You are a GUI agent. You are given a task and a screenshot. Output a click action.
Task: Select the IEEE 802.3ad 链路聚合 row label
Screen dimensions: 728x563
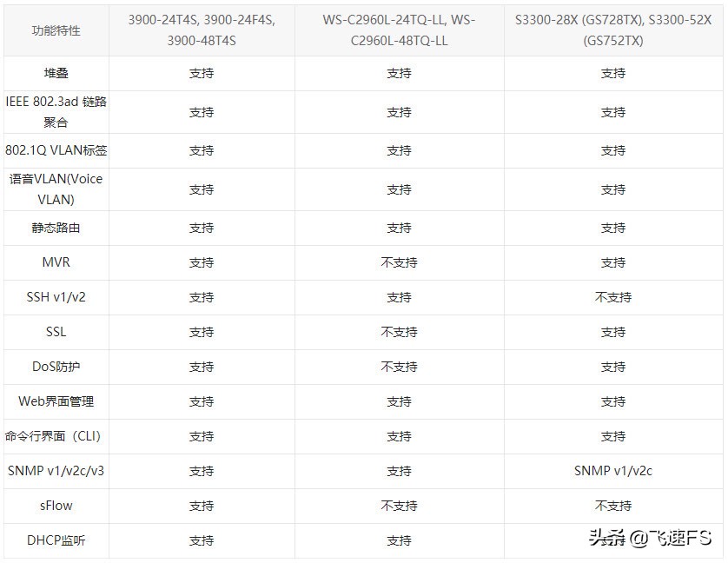coord(56,112)
